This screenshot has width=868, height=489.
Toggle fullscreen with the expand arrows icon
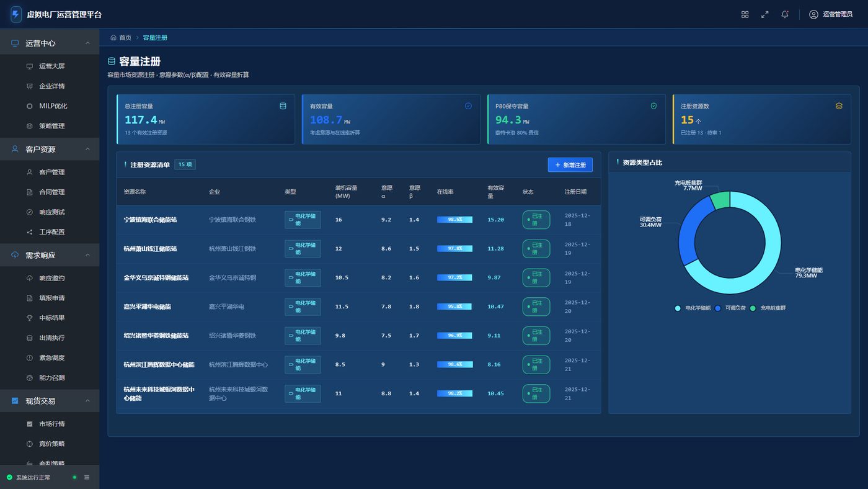[x=764, y=14]
